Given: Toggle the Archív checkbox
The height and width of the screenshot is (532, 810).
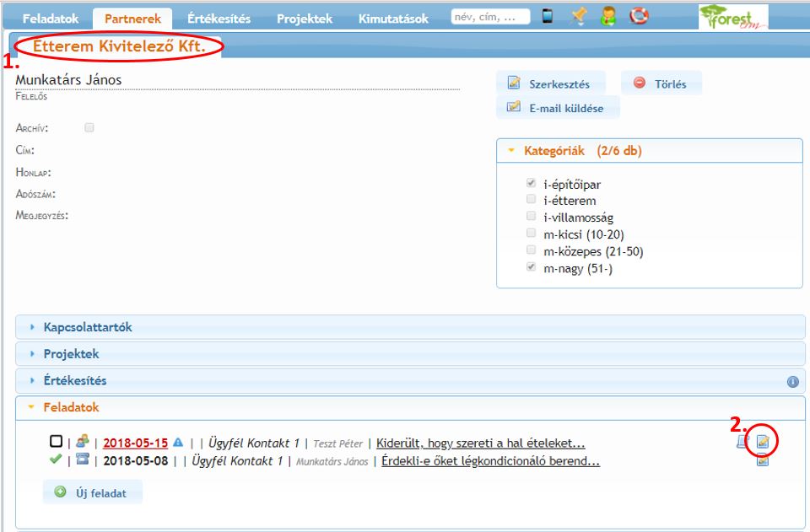Looking at the screenshot, I should point(89,128).
